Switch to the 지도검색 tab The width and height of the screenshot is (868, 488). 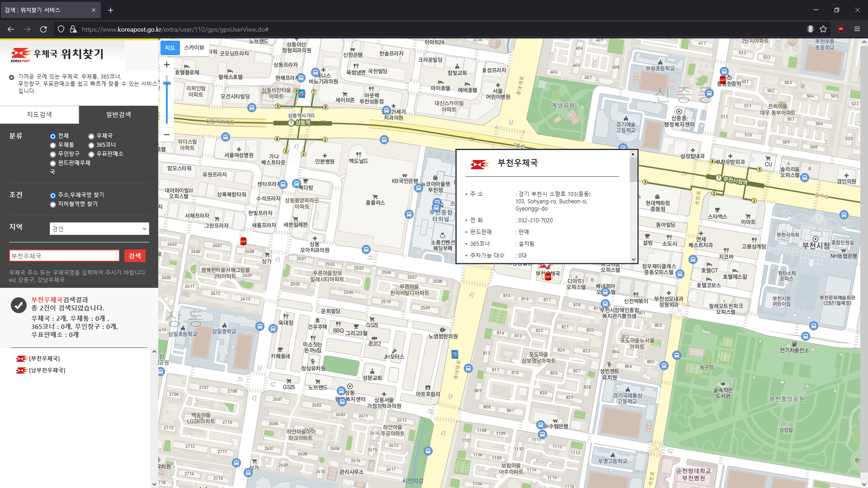click(x=39, y=115)
